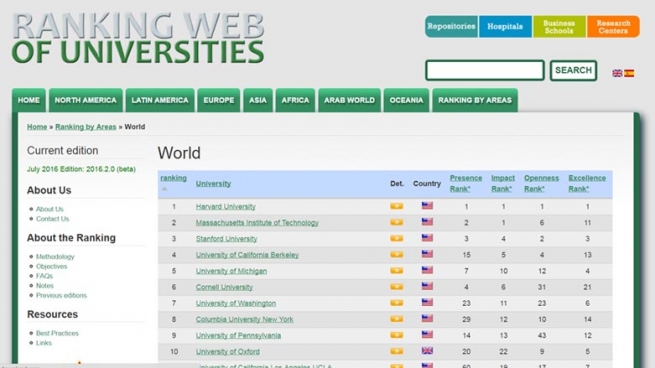Sort table by ranking column
This screenshot has width=655, height=368.
pos(173,178)
